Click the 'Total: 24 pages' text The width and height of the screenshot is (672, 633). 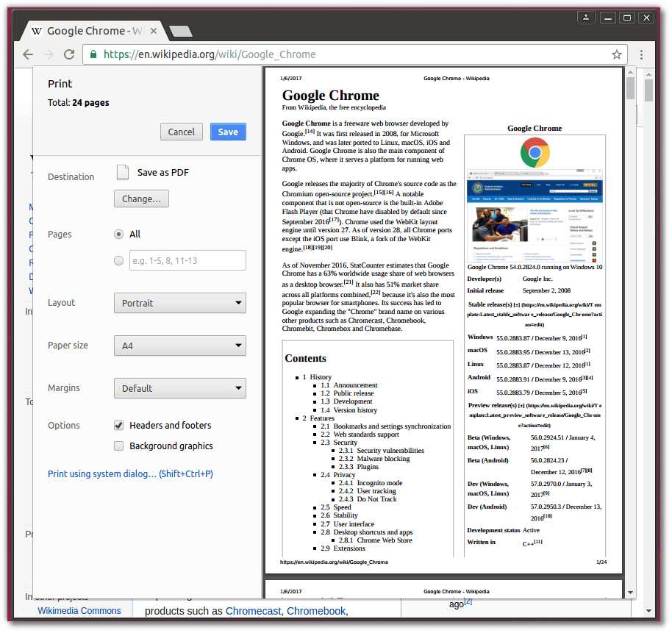click(x=79, y=103)
